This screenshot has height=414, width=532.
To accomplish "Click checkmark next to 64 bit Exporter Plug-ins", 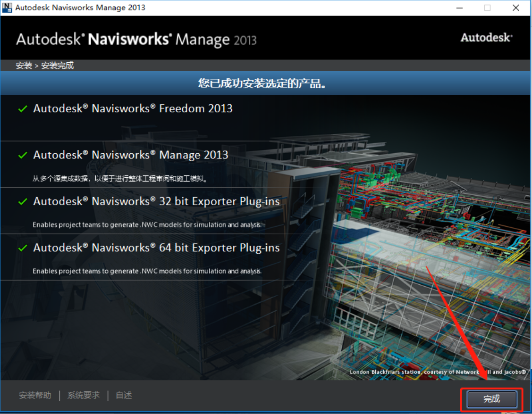I will (22, 248).
